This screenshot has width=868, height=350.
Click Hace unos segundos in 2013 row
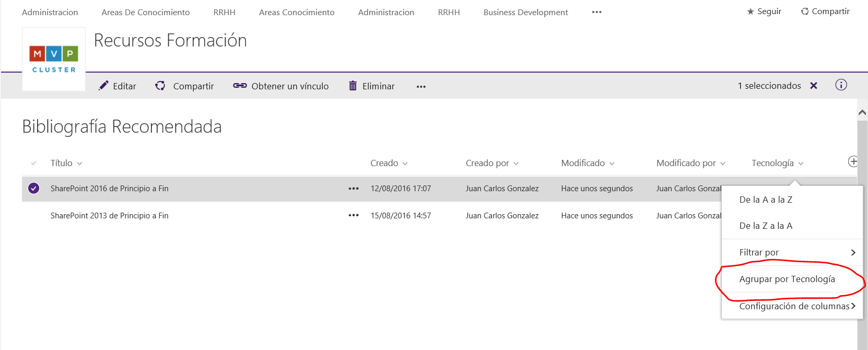pyautogui.click(x=597, y=216)
